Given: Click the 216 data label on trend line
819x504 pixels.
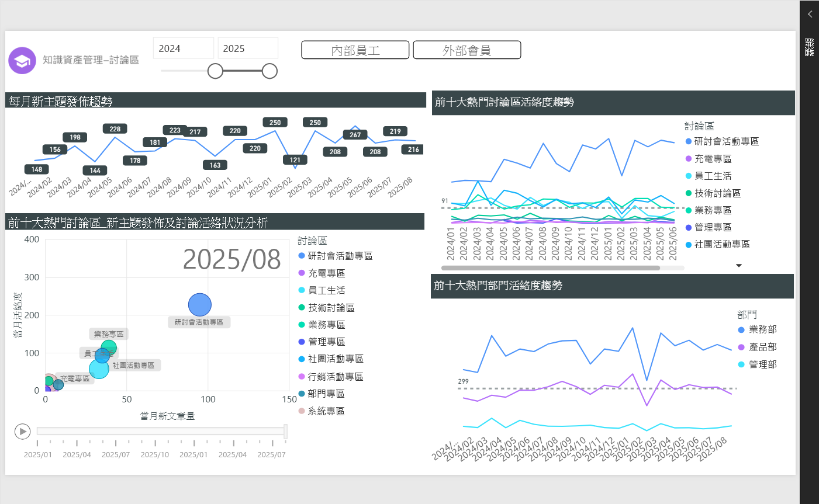Looking at the screenshot, I should point(413,150).
